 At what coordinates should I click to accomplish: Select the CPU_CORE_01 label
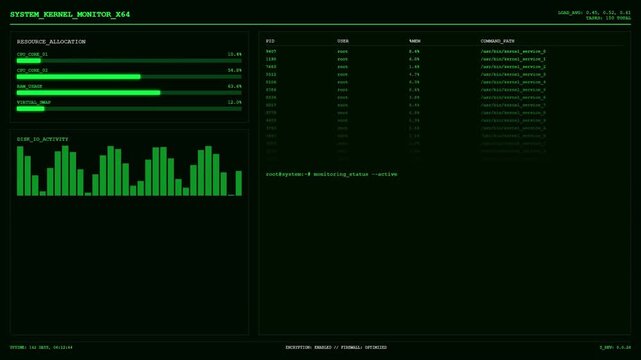(32, 54)
